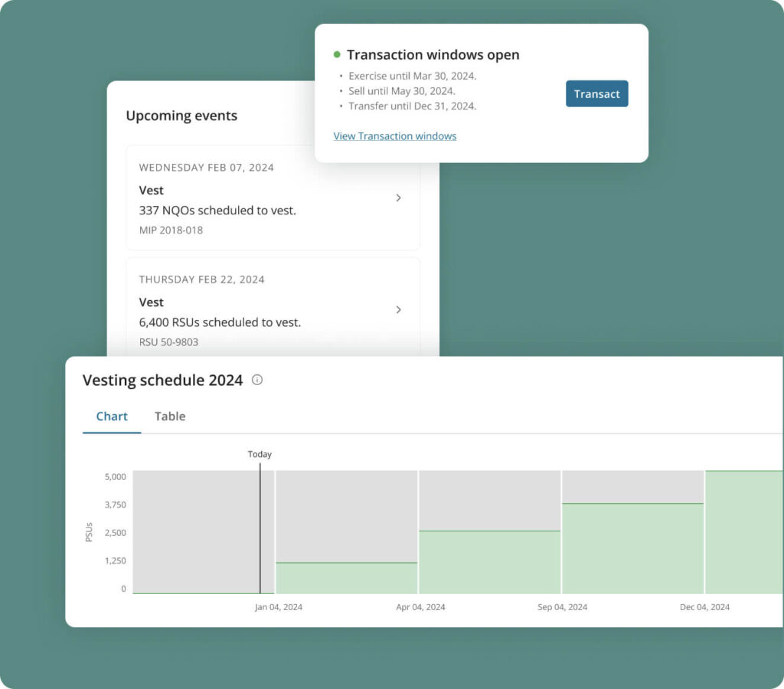Click the MIP 2018-018 plan label
The image size is (784, 689).
point(171,230)
